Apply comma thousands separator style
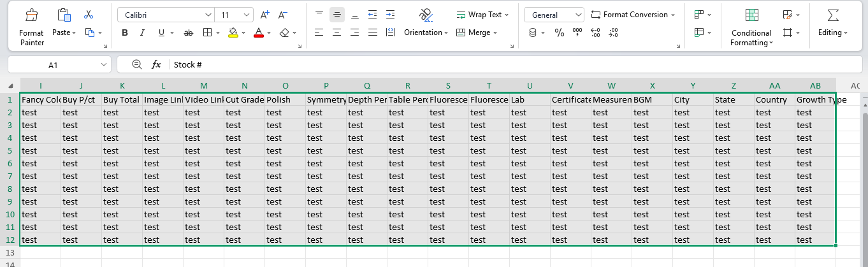The width and height of the screenshot is (868, 267). pos(577,32)
